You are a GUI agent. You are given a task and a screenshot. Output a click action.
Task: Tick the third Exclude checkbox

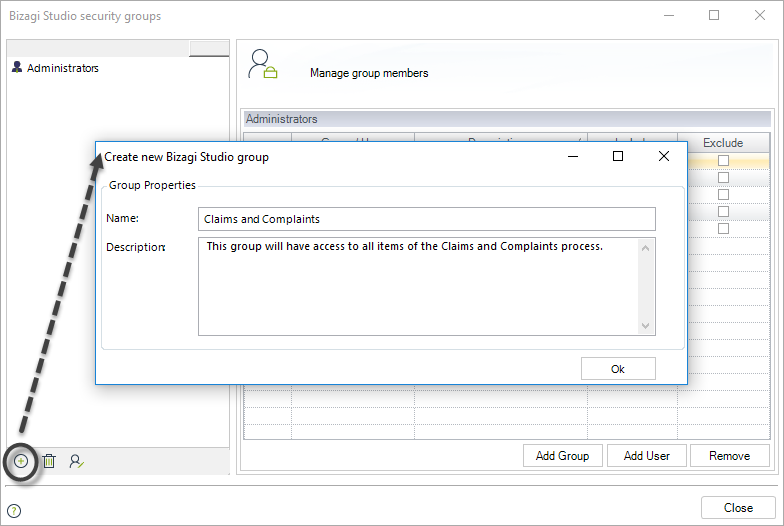[723, 194]
